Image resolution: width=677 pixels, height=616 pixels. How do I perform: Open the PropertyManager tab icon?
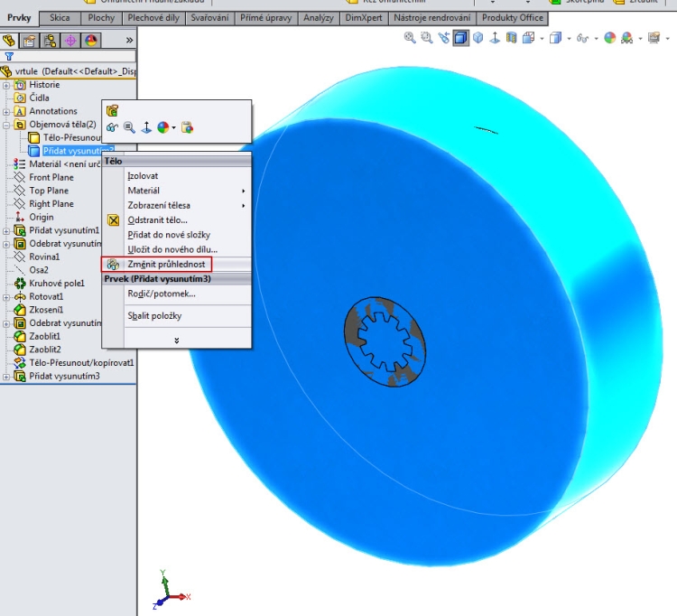tap(30, 41)
